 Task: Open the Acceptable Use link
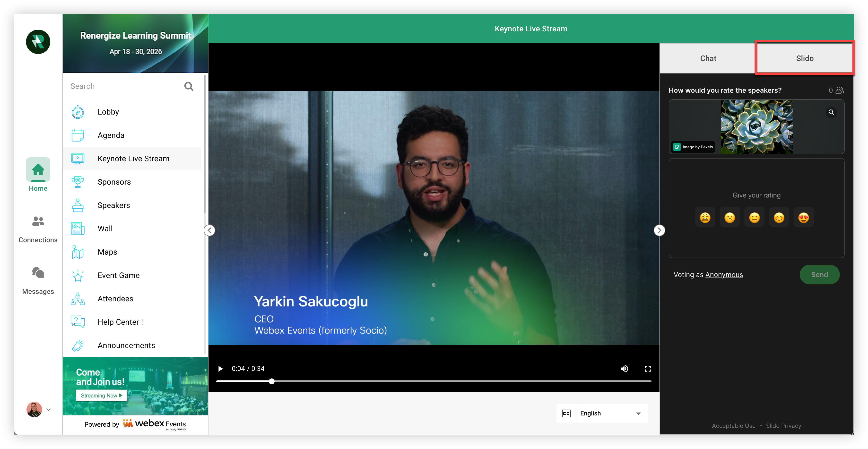[x=734, y=426]
